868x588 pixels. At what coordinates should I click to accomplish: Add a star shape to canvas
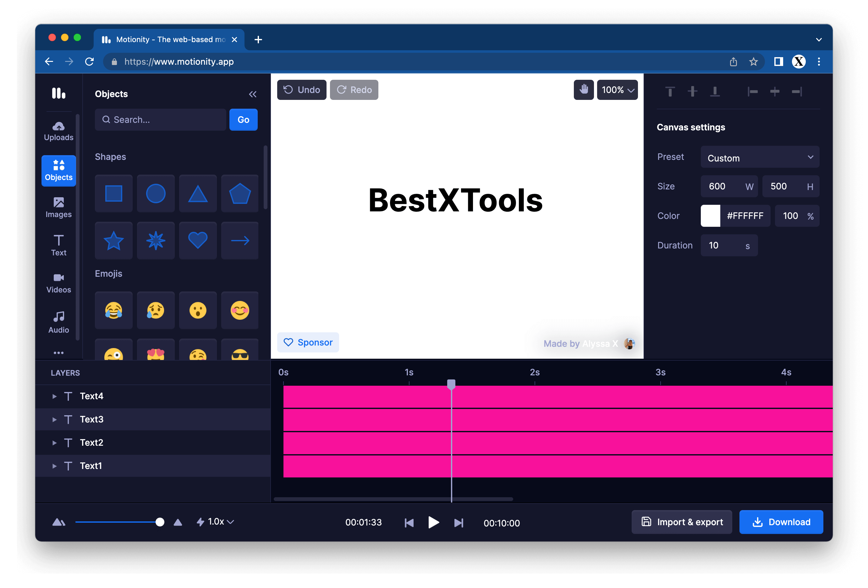[113, 240]
